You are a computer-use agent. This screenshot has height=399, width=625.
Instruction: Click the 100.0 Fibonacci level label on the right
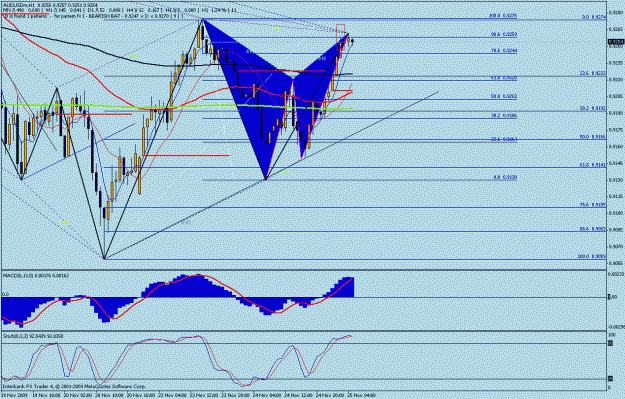592,257
